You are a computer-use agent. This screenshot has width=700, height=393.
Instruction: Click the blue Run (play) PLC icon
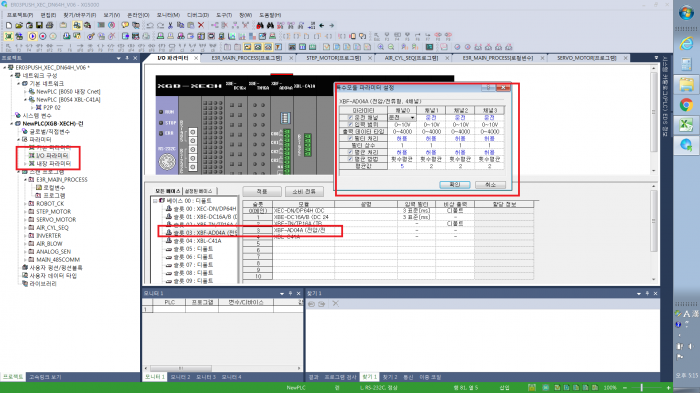[32, 36]
